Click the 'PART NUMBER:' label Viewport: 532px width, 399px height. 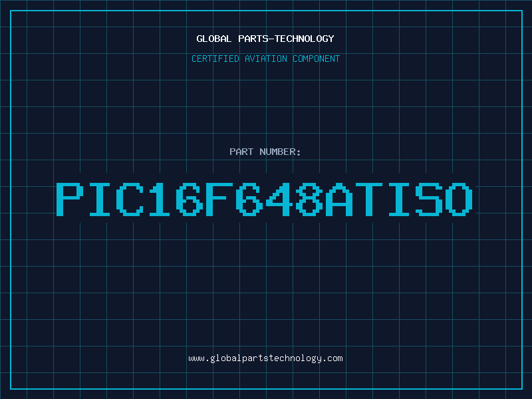pyautogui.click(x=265, y=152)
